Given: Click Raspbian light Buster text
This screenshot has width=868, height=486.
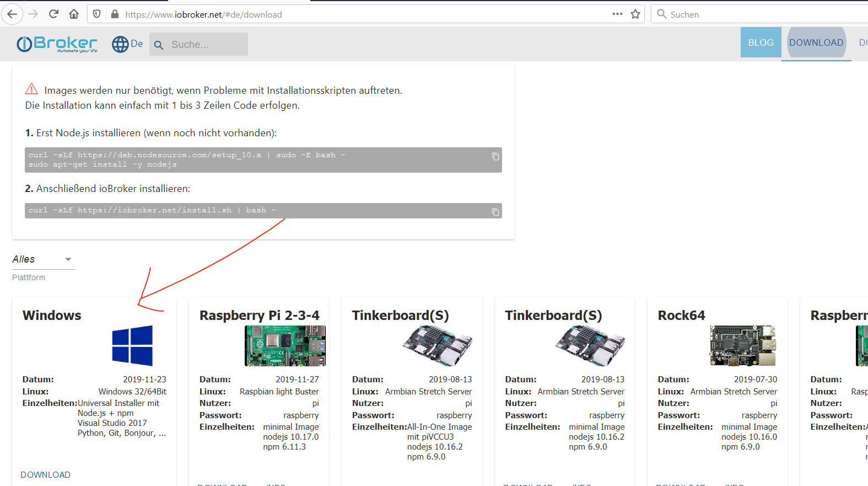Looking at the screenshot, I should [x=279, y=392].
